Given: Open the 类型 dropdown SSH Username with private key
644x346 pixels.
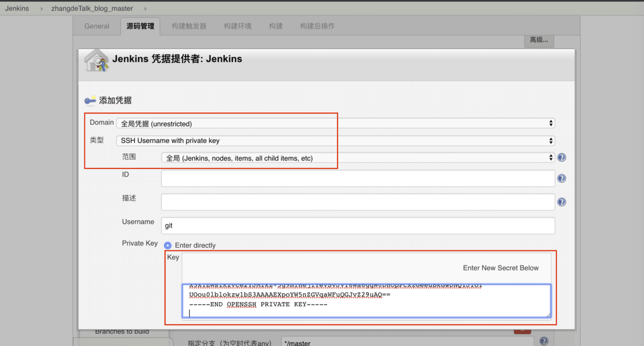Looking at the screenshot, I should click(x=336, y=141).
